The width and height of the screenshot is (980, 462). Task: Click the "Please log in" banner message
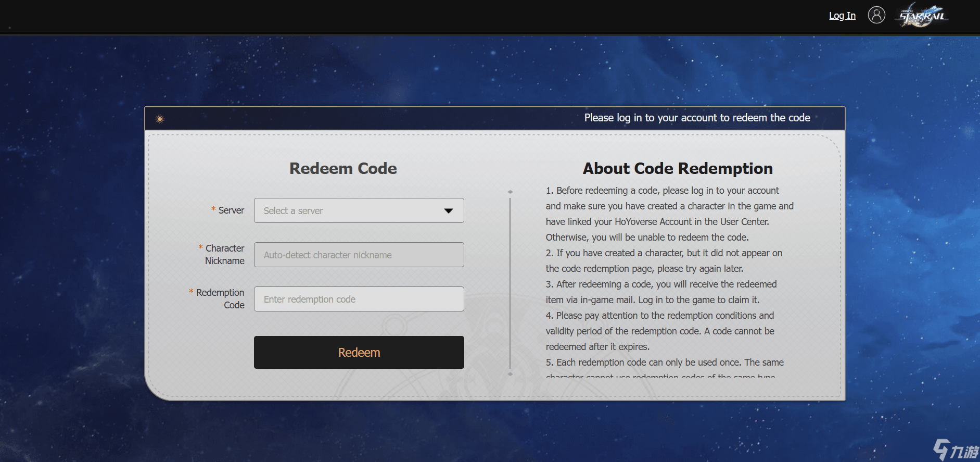click(697, 118)
